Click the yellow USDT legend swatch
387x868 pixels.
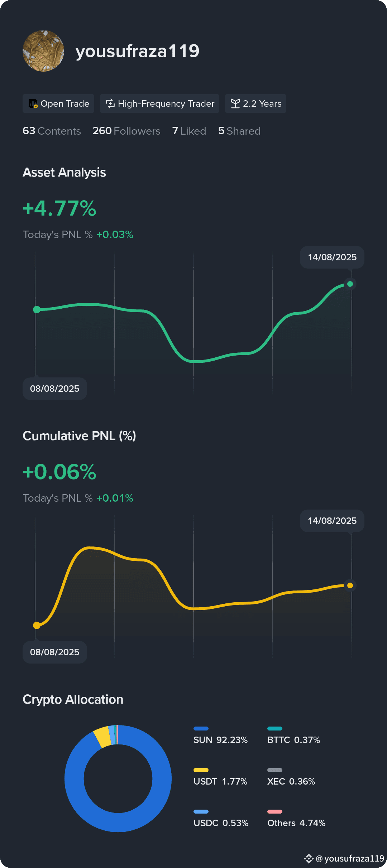coord(201,770)
